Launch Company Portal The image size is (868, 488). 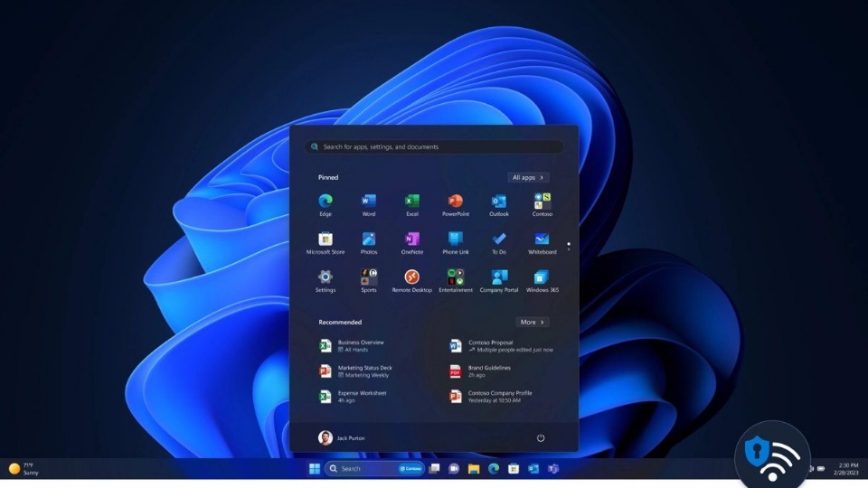click(499, 281)
